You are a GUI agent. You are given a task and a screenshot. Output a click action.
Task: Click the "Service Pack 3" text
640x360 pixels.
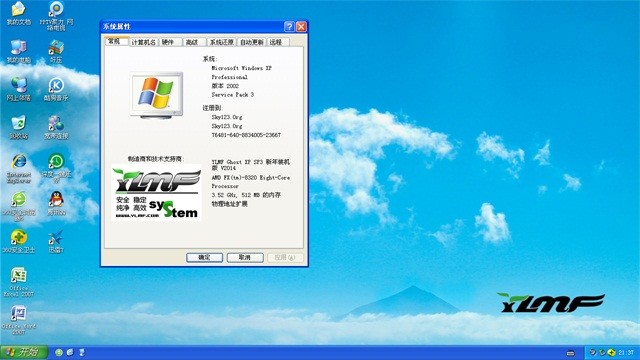pos(233,95)
